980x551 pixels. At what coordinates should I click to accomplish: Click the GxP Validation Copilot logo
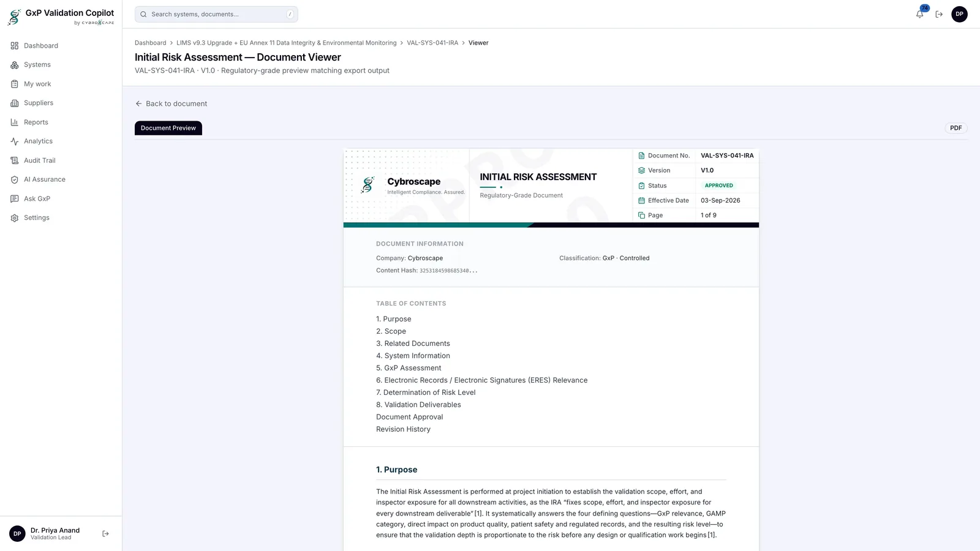coord(61,17)
